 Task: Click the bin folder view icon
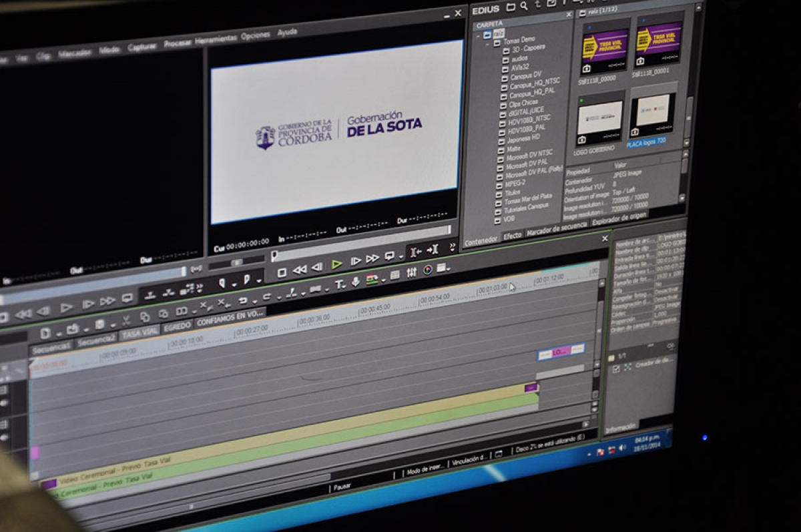[511, 7]
